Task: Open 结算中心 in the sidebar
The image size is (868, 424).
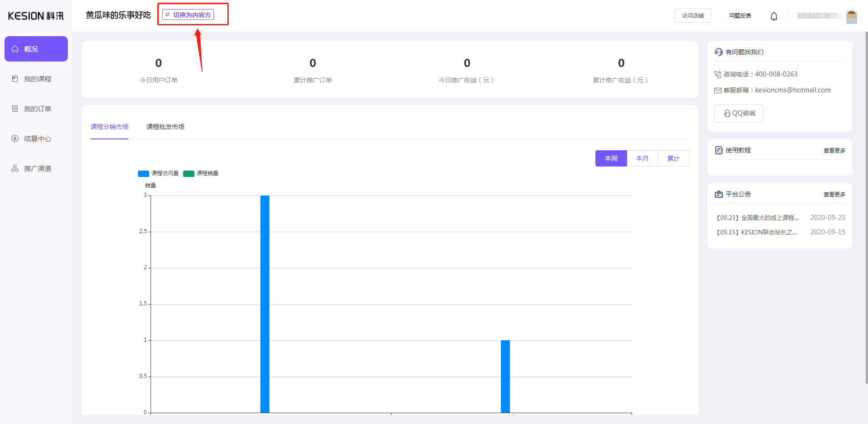Action: pos(37,138)
